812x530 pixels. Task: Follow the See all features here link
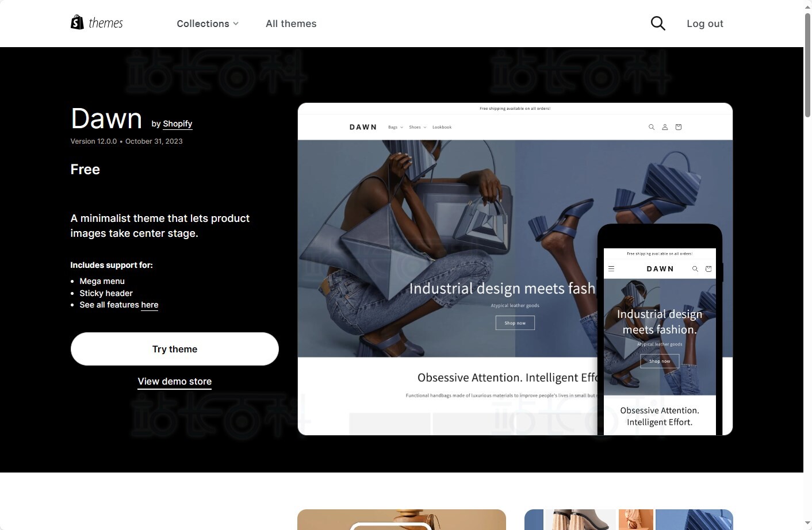point(150,305)
